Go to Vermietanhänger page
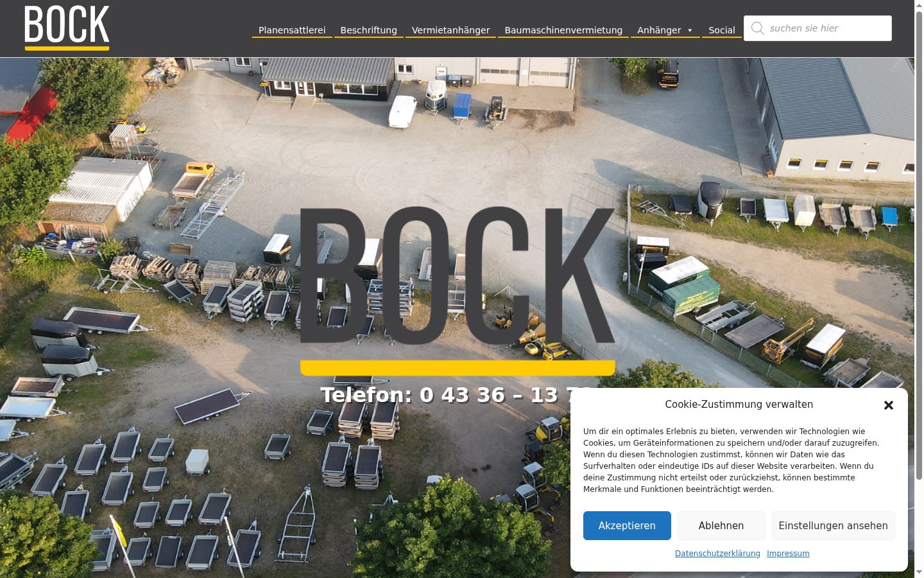Image resolution: width=924 pixels, height=578 pixels. tap(450, 30)
